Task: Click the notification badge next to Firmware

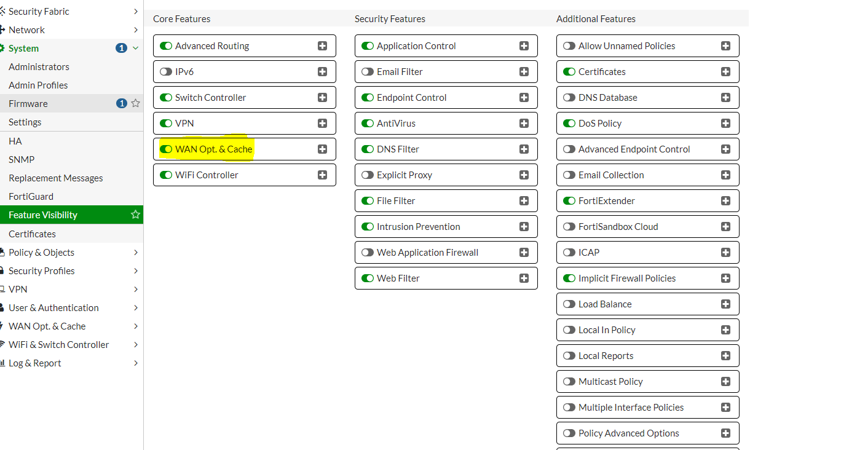Action: pyautogui.click(x=122, y=103)
